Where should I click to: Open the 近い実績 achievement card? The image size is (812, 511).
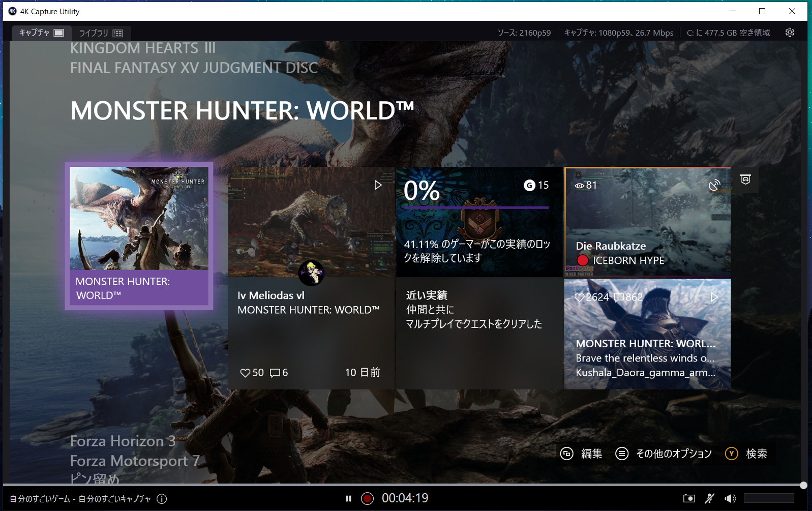(479, 333)
